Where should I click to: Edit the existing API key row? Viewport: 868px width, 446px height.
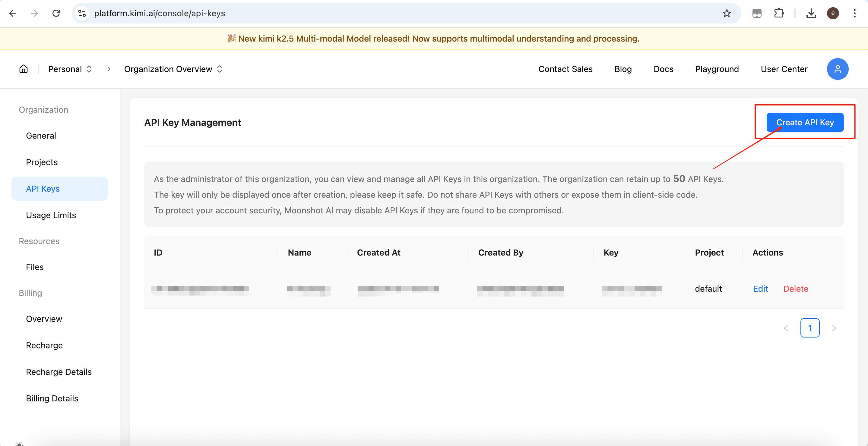tap(760, 289)
